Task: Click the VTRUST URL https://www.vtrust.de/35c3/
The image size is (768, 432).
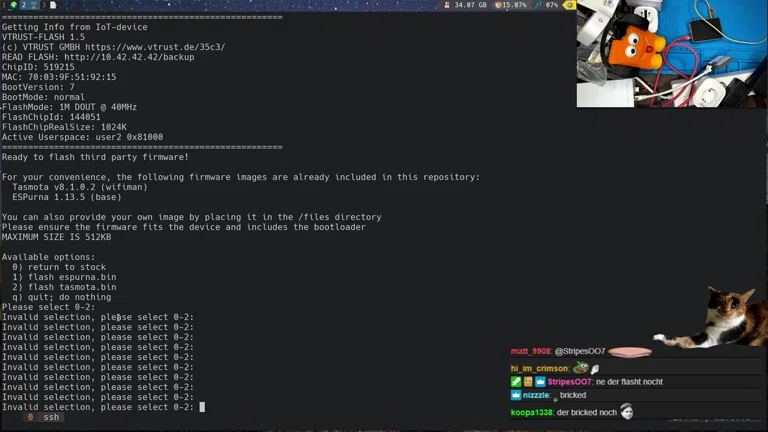Action: click(155, 47)
